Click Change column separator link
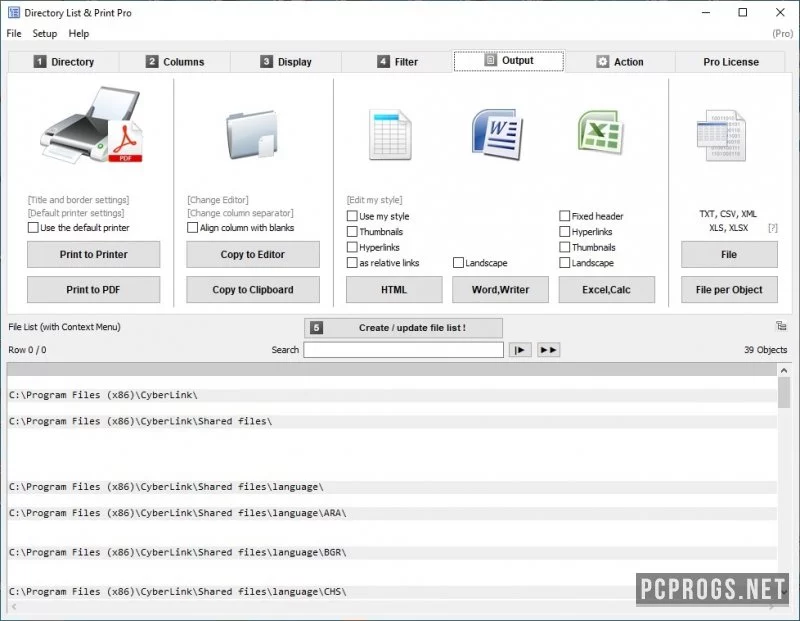 240,213
